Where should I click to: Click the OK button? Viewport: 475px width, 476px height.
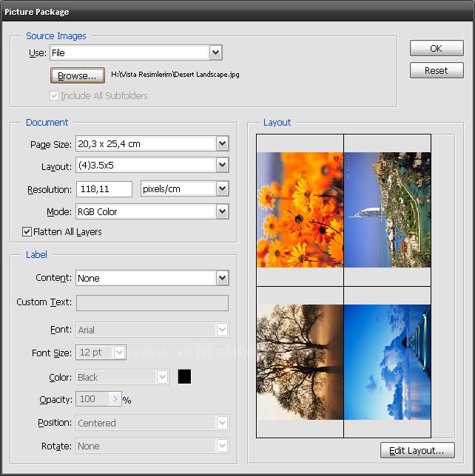[x=437, y=48]
